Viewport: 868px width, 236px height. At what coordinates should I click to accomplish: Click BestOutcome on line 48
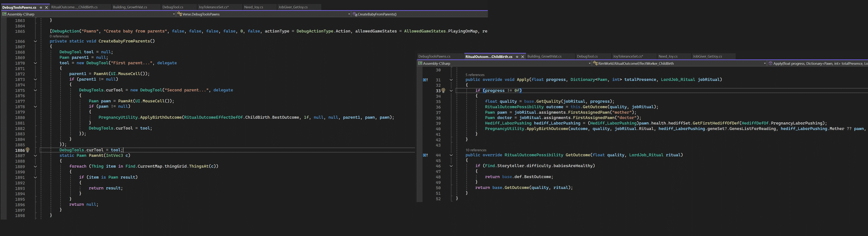click(x=537, y=177)
